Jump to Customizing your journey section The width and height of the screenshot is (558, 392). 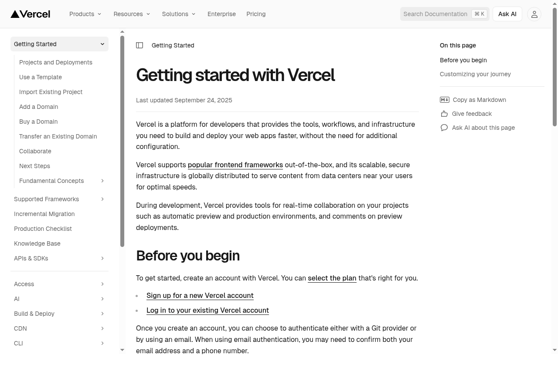(x=475, y=74)
